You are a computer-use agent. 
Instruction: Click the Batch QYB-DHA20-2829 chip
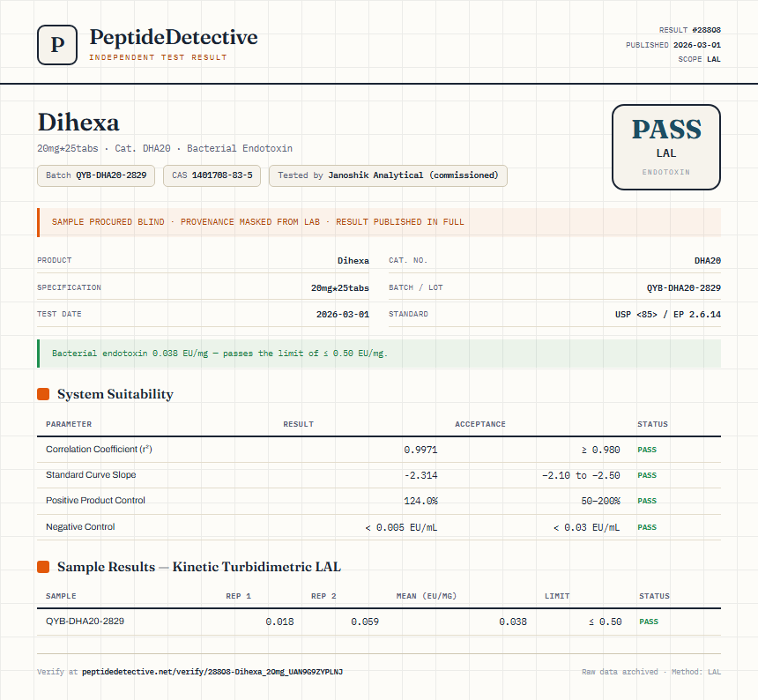point(96,175)
